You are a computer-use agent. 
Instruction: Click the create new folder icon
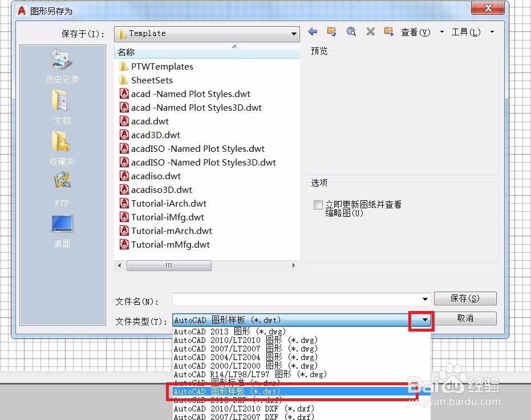coord(389,32)
